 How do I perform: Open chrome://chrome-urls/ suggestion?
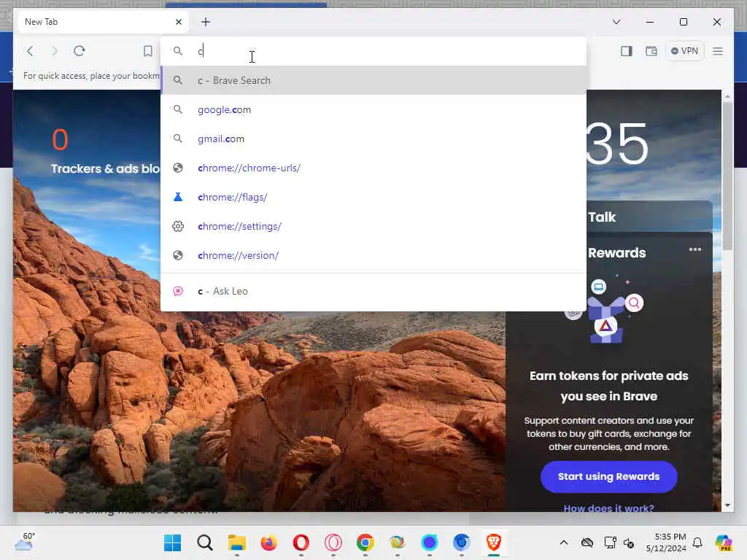pos(373,168)
